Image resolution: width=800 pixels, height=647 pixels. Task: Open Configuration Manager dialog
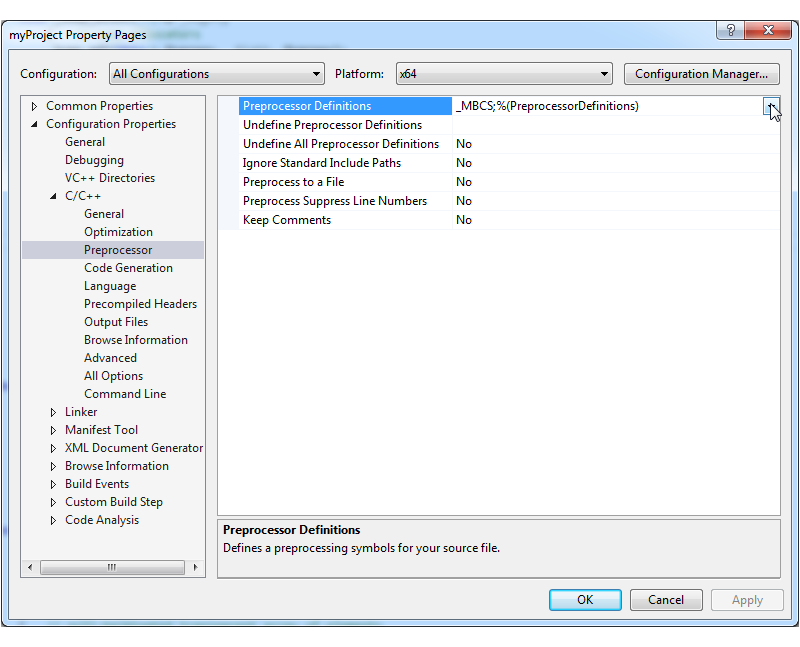click(702, 74)
